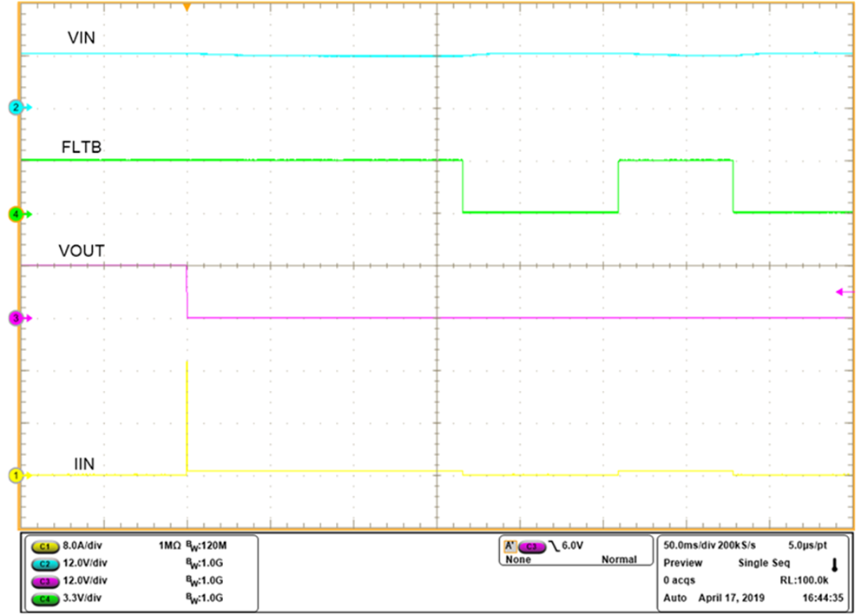Click the FLTB waveform label
This screenshot has height=615, width=868.
click(82, 148)
